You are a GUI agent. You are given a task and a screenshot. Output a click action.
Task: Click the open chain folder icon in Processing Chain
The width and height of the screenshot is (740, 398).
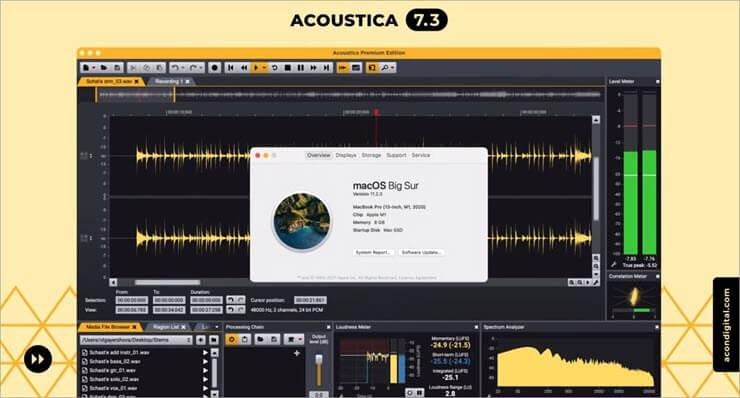[261, 339]
